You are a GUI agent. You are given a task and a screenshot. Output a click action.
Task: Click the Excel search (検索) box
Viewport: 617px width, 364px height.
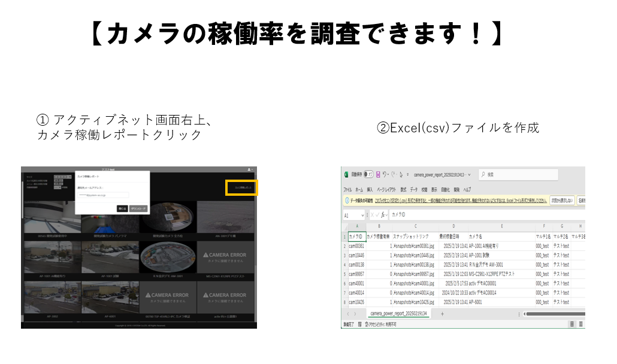click(x=518, y=175)
